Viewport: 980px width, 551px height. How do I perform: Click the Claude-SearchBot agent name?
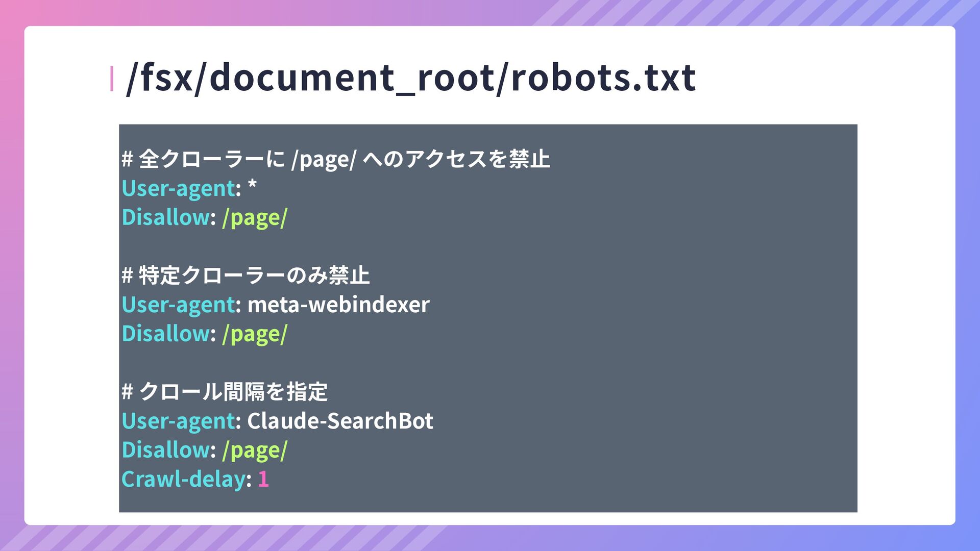click(340, 421)
